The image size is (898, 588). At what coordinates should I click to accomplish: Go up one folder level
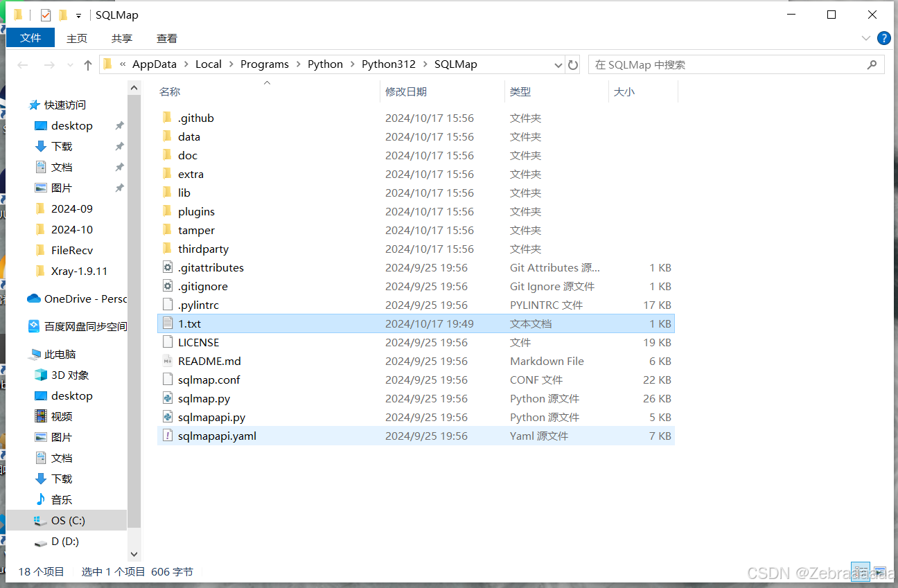(x=87, y=64)
